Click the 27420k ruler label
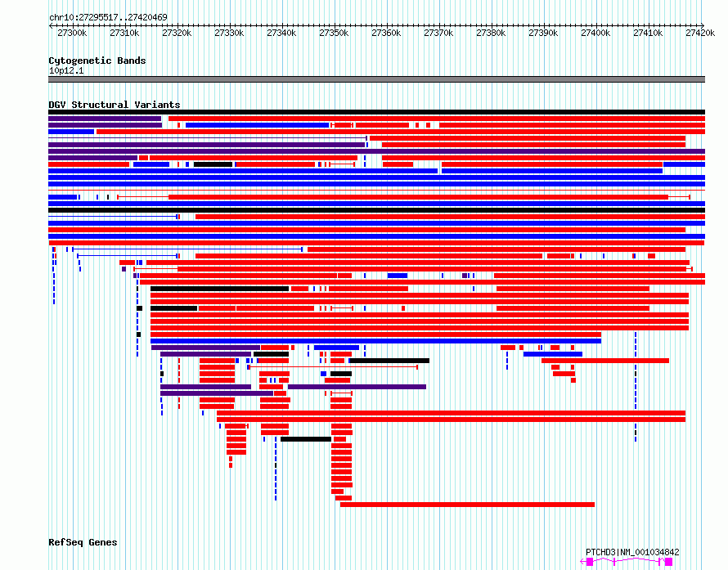Screen dimensions: 728x570 pyautogui.click(x=700, y=33)
